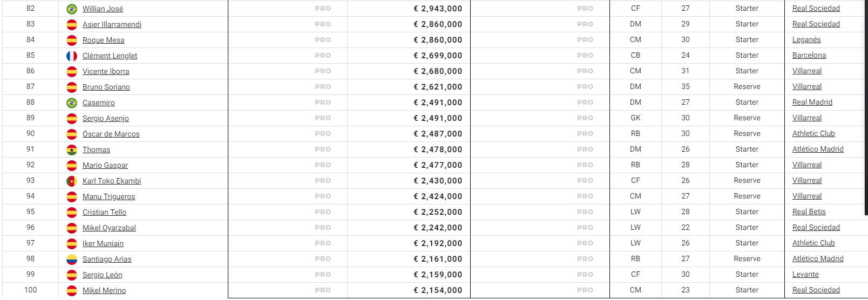Select the salary €2,699,000 cell
This screenshot has height=300, width=868.
pos(409,56)
